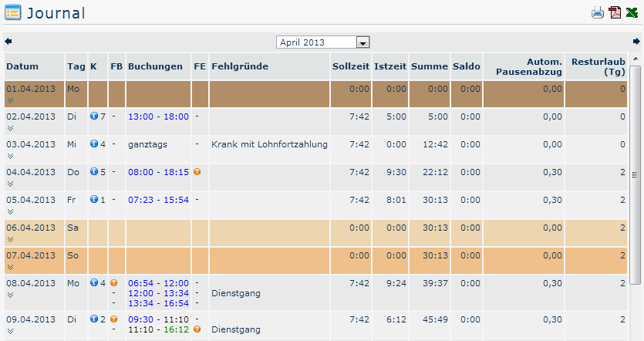Go to previous month arrow
644x341 pixels.
pos(8,42)
